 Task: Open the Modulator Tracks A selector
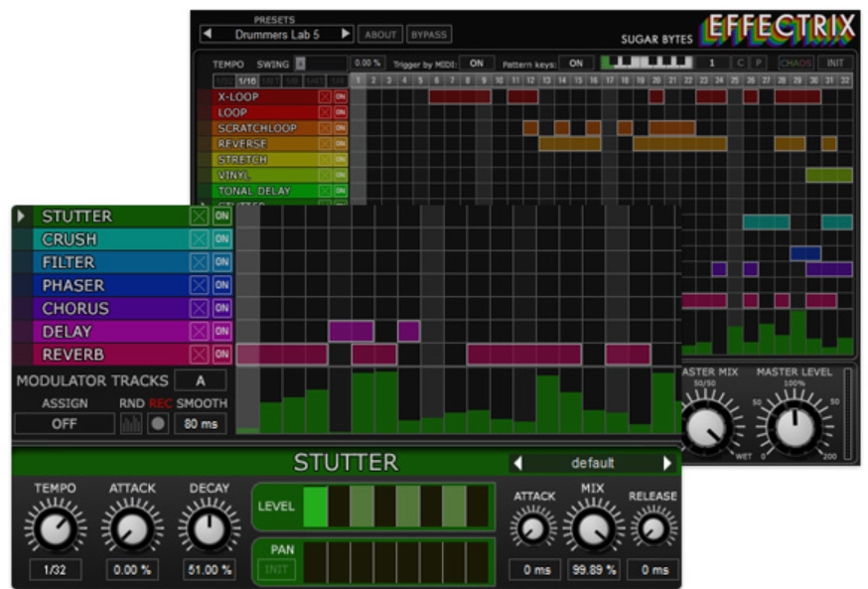click(x=201, y=380)
